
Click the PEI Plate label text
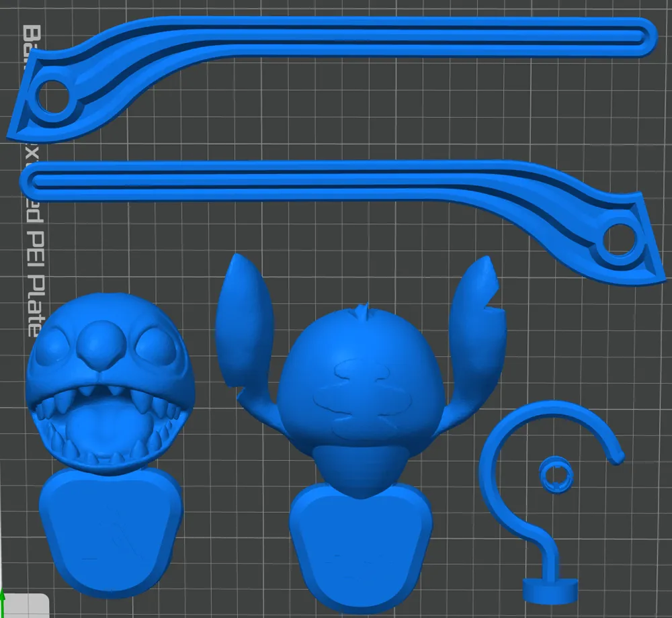35,283
